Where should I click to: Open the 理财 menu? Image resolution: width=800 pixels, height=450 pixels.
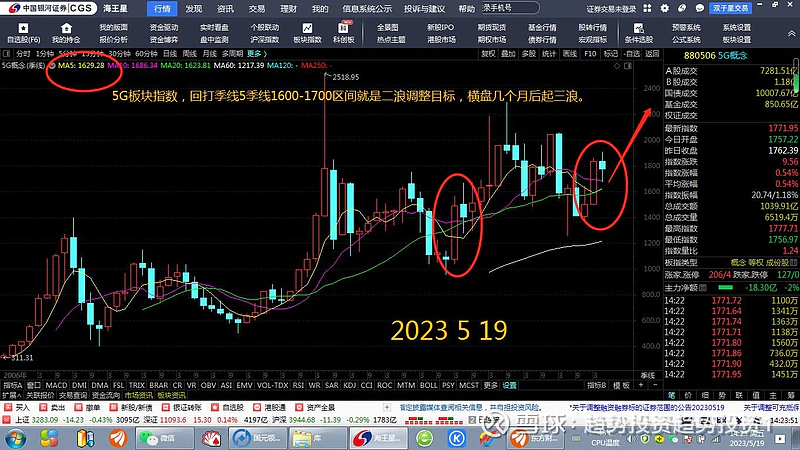tap(288, 9)
